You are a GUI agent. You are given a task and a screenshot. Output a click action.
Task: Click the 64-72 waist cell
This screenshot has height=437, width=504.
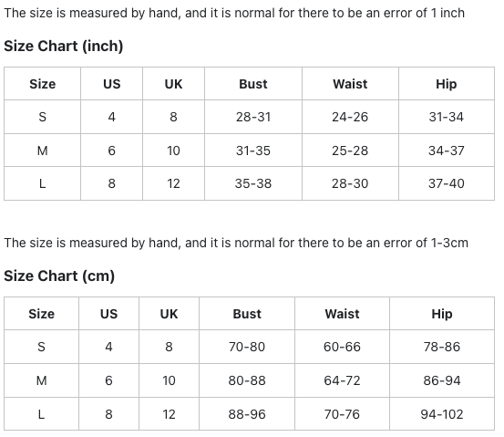(342, 380)
